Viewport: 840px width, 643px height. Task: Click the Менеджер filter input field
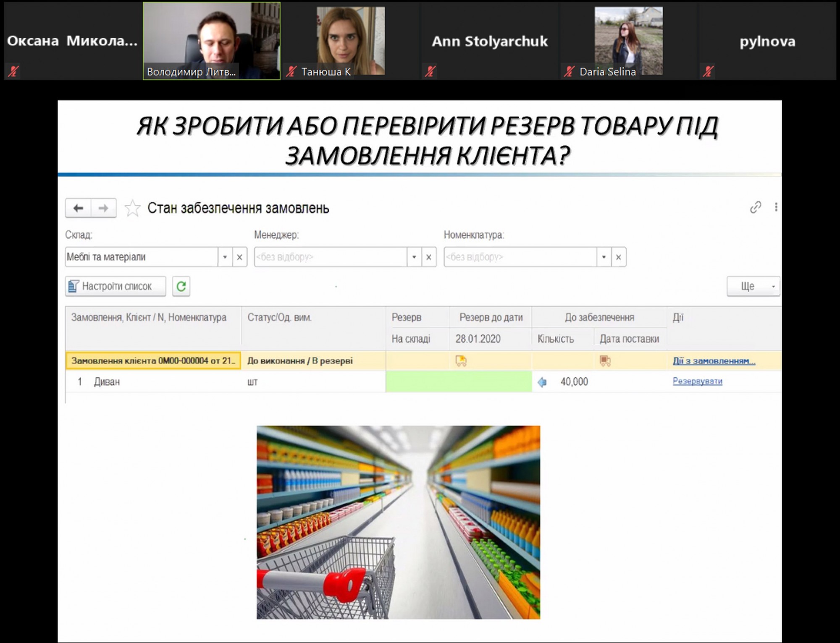pyautogui.click(x=331, y=257)
